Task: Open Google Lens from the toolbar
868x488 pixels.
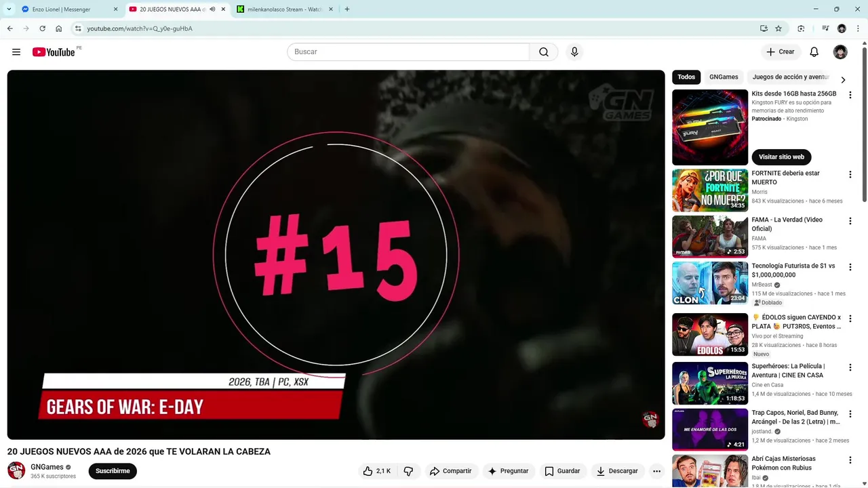Action: coord(801,28)
